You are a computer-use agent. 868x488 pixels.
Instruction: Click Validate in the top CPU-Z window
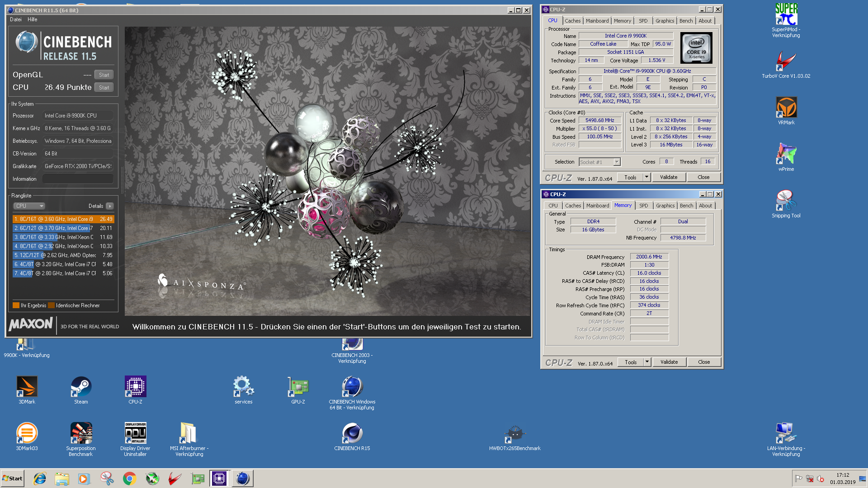pos(669,178)
